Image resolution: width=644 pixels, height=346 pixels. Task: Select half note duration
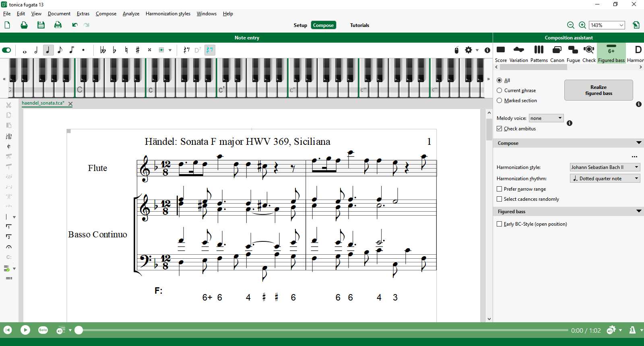(36, 50)
